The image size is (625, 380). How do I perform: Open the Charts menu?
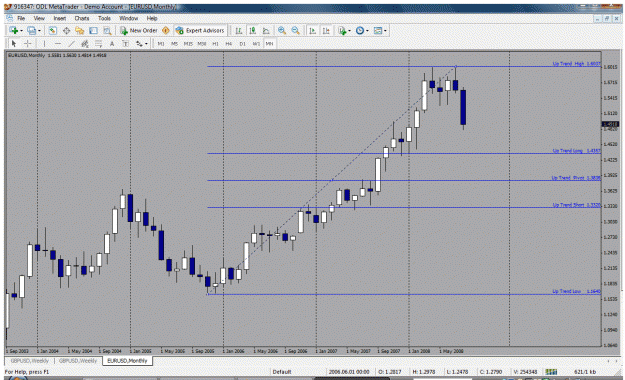(82, 18)
